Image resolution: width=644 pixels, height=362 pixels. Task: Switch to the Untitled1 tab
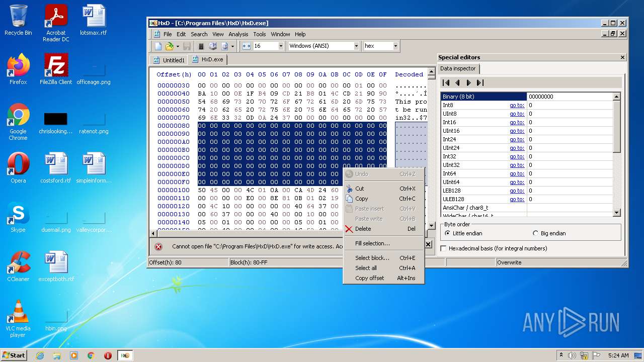pyautogui.click(x=169, y=60)
